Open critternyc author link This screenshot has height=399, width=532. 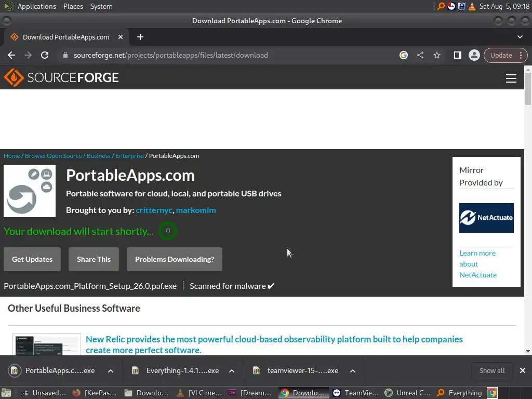154,210
